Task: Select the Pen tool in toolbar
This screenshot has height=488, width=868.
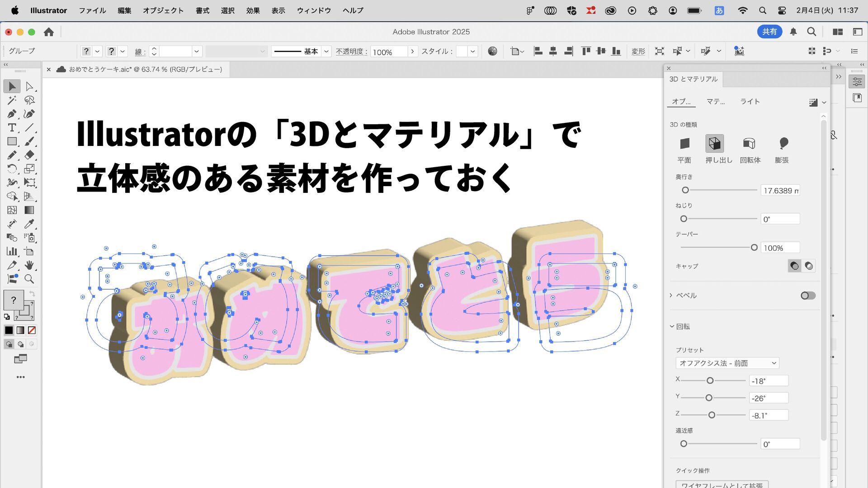Action: point(12,114)
